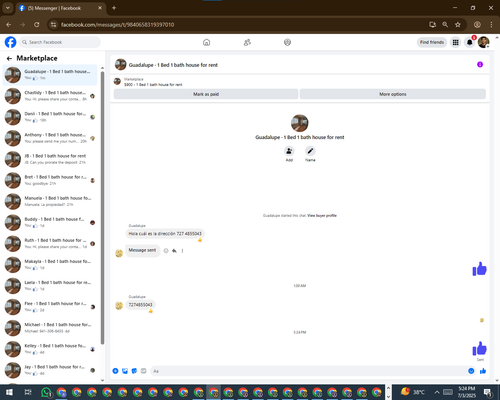This screenshot has height=400, width=500.
Task: Open the Facebook menu grid icon
Action: click(x=455, y=42)
